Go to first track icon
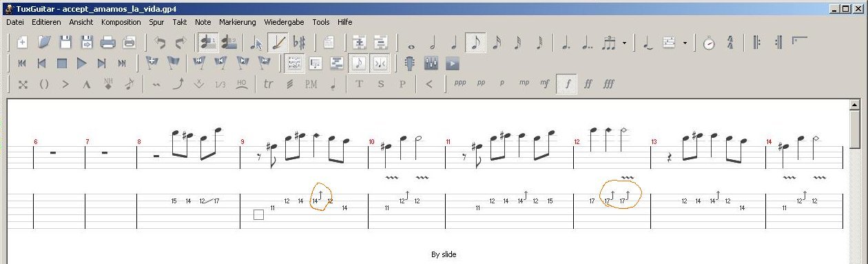Image resolution: width=868 pixels, height=264 pixels. pyautogui.click(x=22, y=63)
